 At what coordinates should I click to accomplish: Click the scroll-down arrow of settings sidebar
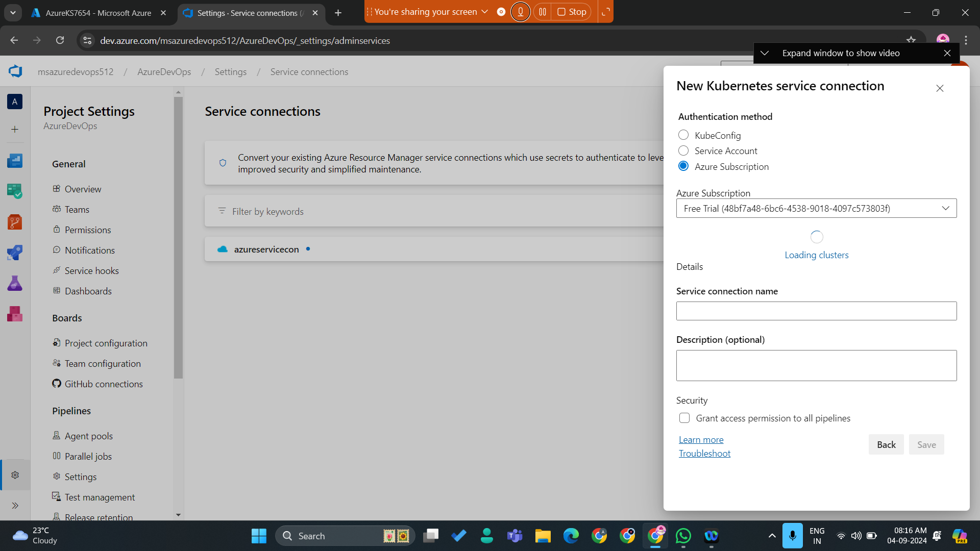(178, 515)
